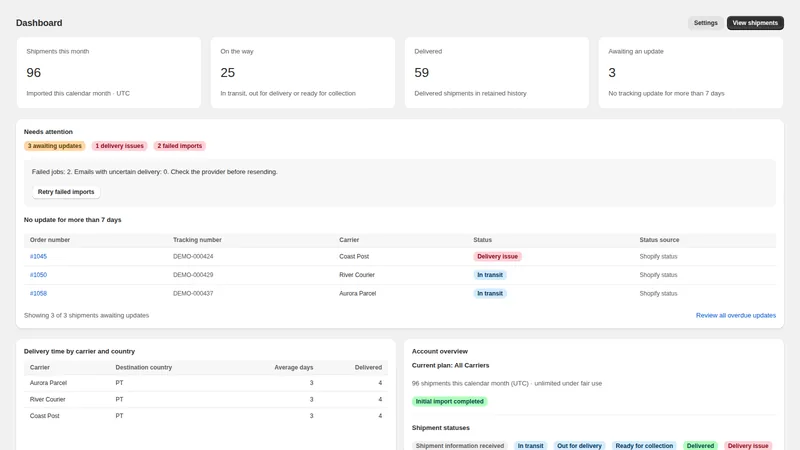
Task: Click the Awaiting an update count 3
Action: click(x=612, y=72)
